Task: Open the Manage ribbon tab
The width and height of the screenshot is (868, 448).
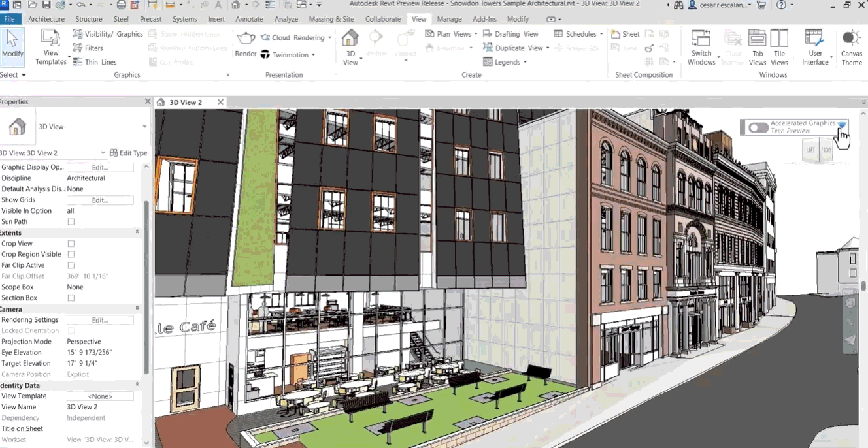Action: tap(449, 19)
